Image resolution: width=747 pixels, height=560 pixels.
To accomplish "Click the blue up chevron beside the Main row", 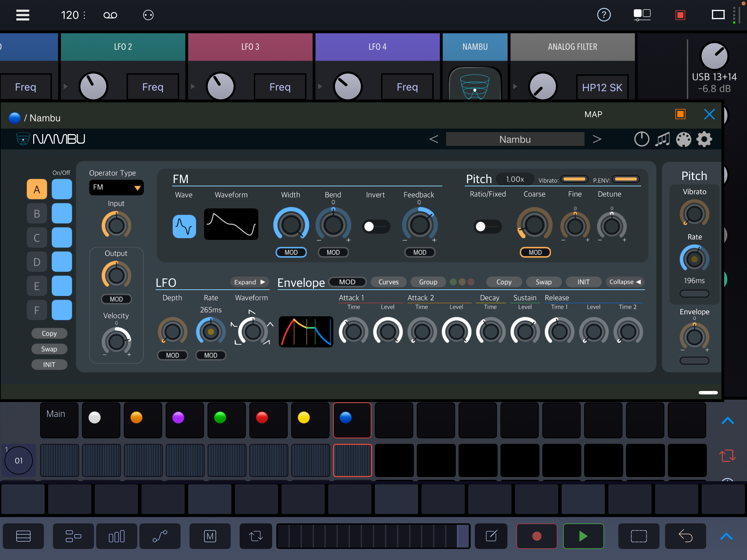I will 728,421.
